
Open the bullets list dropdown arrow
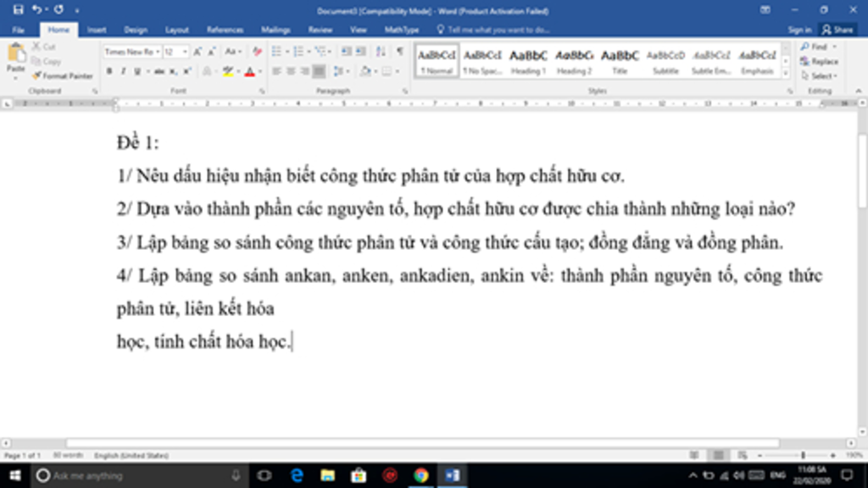pyautogui.click(x=287, y=52)
